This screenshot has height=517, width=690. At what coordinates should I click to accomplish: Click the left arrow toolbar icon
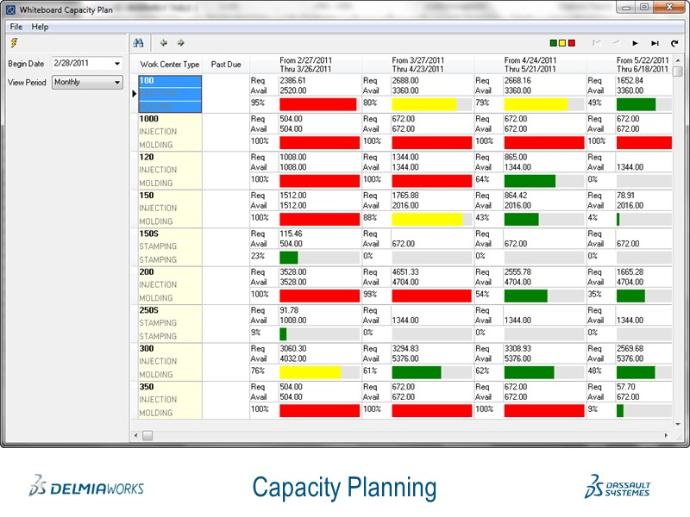pyautogui.click(x=164, y=43)
